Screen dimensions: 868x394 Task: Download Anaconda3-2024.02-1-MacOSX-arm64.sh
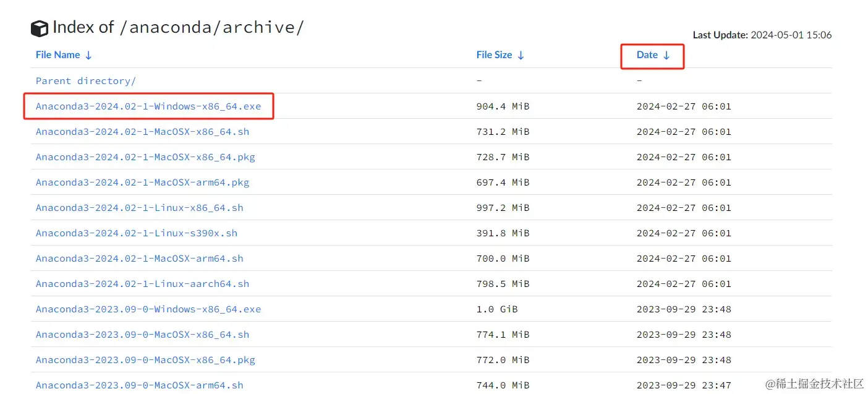click(140, 258)
